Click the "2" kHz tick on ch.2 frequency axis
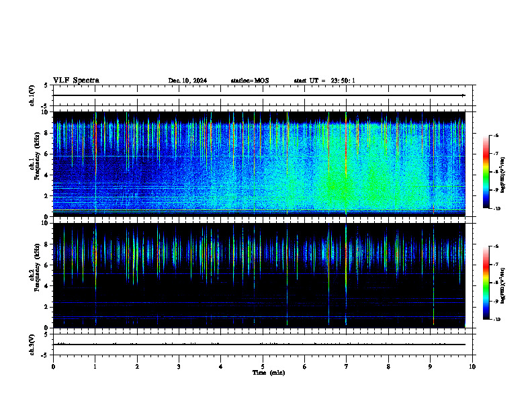This screenshot has width=532, height=411. [47, 307]
